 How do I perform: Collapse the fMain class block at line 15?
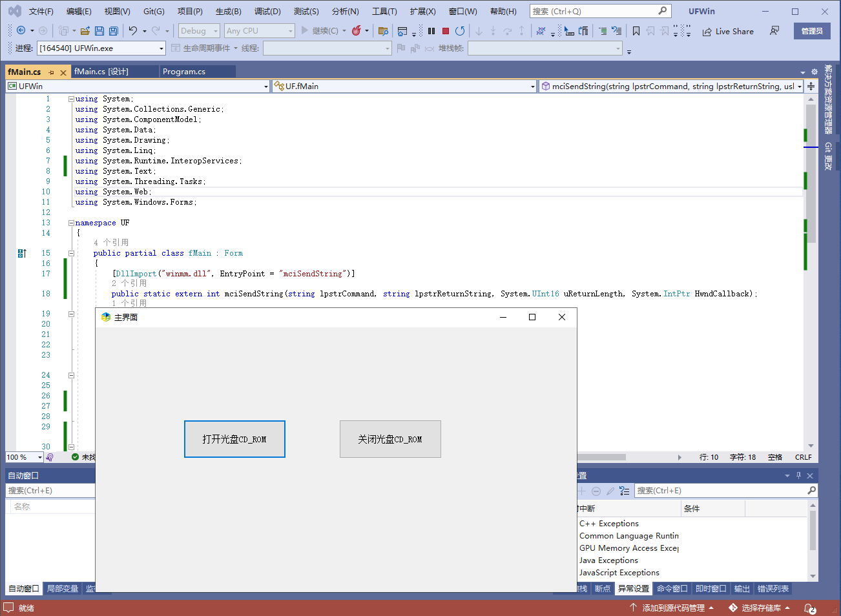pyautogui.click(x=71, y=253)
